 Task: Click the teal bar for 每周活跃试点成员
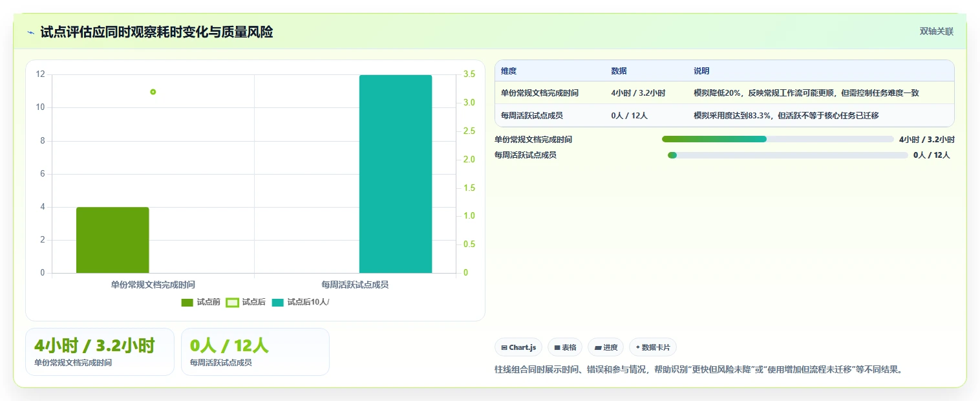[x=396, y=174]
